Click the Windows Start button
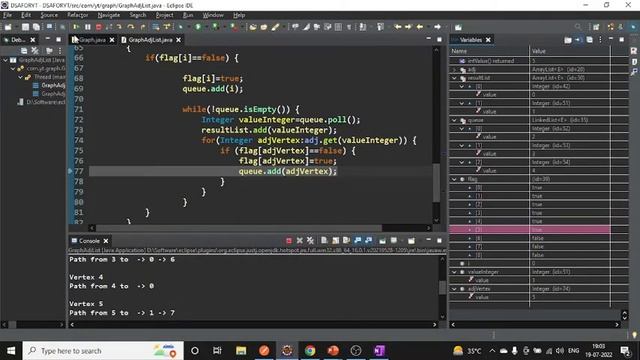Image resolution: width=640 pixels, height=360 pixels. click(11, 351)
